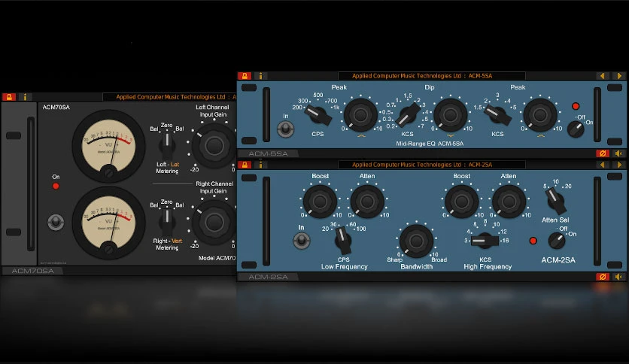Toggle the bypass icon on ACM-2SA footer
629x364 pixels.
602,277
